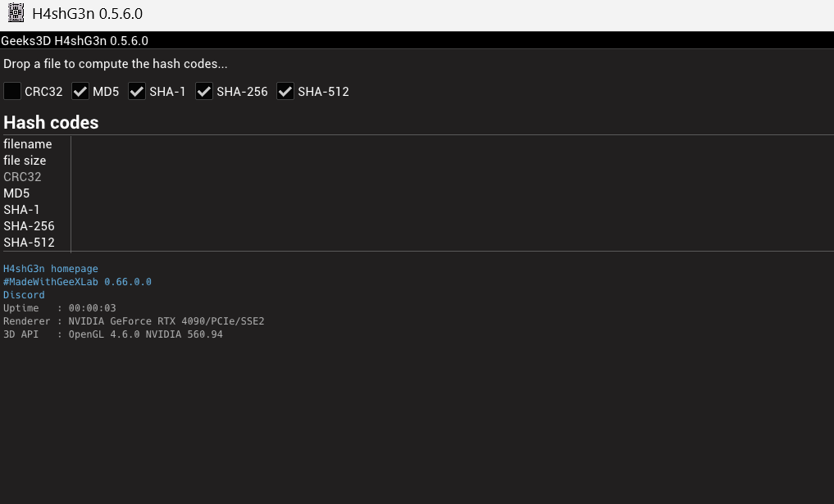Toggle off the SHA-256 checkbox
The image size is (834, 504).
point(204,91)
